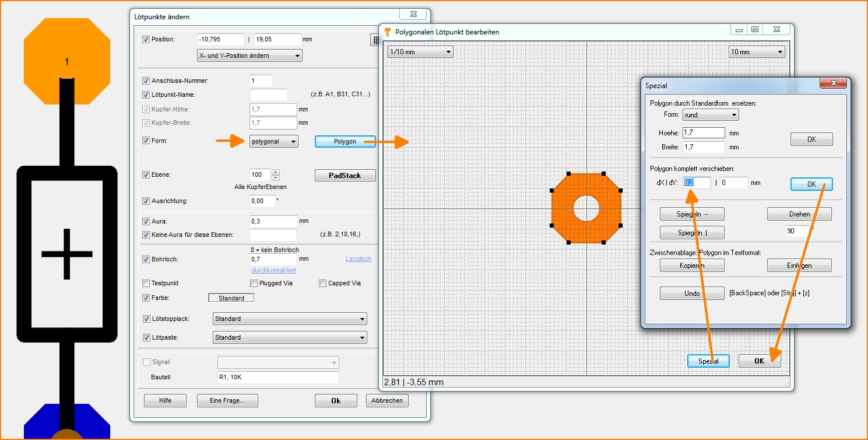Enable the Plugged Via checkbox

coord(254,284)
